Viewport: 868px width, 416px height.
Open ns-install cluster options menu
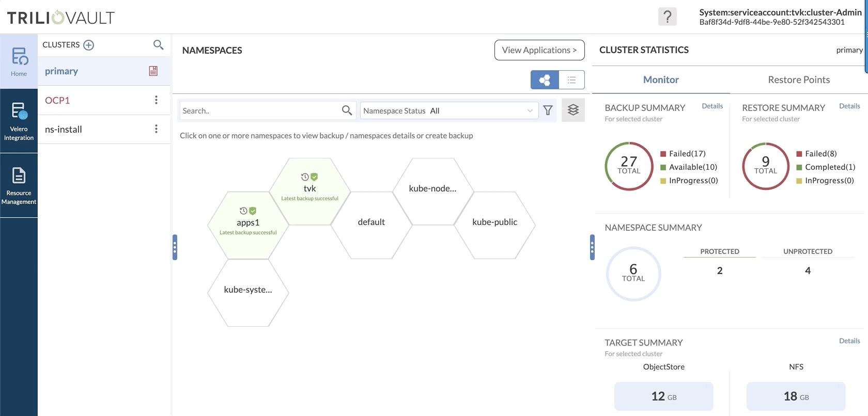click(x=156, y=129)
